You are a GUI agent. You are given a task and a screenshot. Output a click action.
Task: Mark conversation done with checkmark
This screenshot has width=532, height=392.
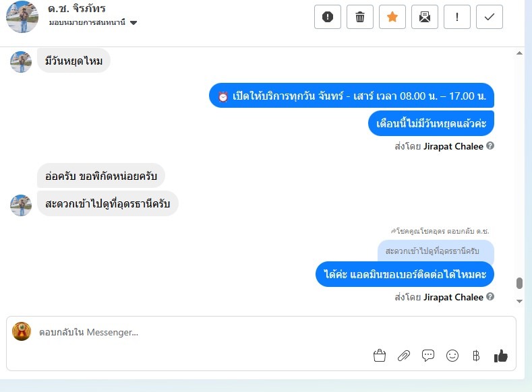(x=490, y=17)
